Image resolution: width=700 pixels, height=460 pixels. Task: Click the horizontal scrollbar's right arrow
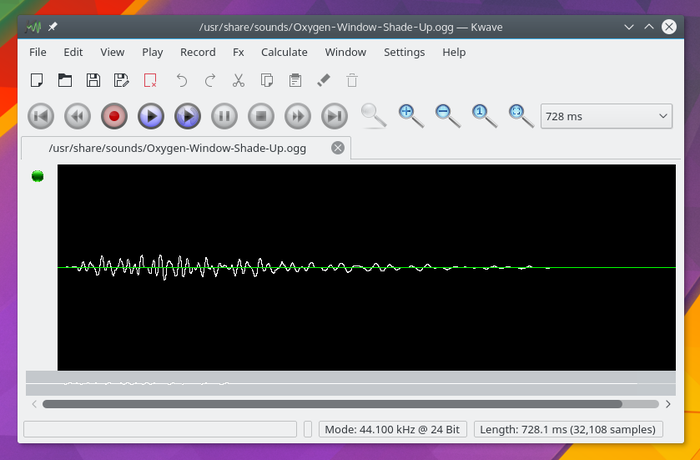668,405
